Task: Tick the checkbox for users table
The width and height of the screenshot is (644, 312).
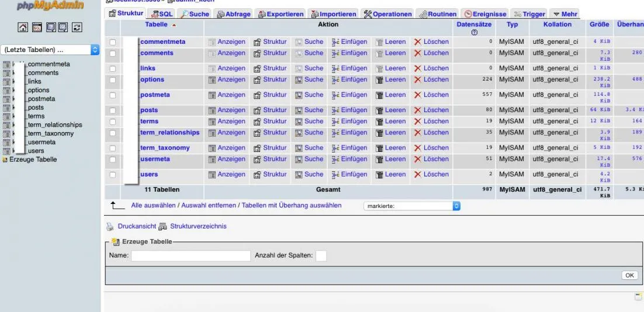Action: point(113,175)
